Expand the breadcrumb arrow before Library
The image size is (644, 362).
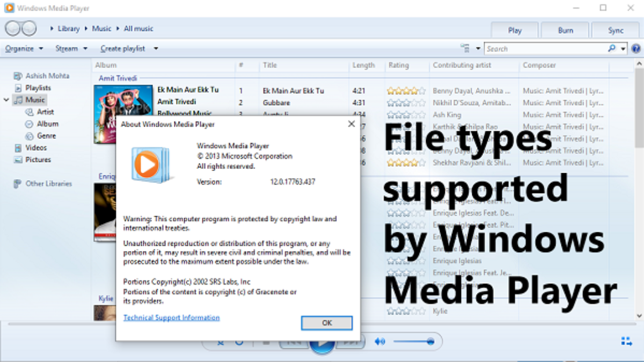coord(52,28)
